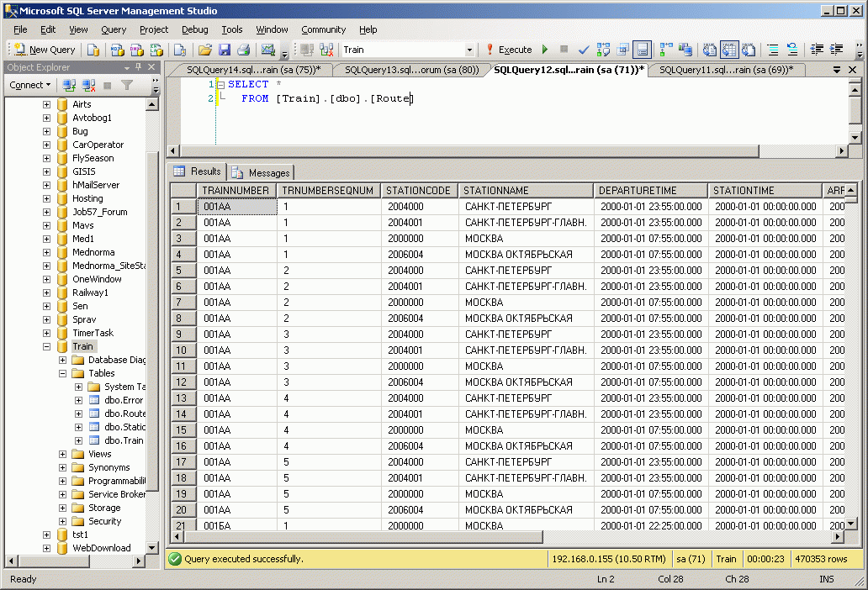Screen dimensions: 868x590
Task: Select the hMailServer database
Action: (96, 185)
